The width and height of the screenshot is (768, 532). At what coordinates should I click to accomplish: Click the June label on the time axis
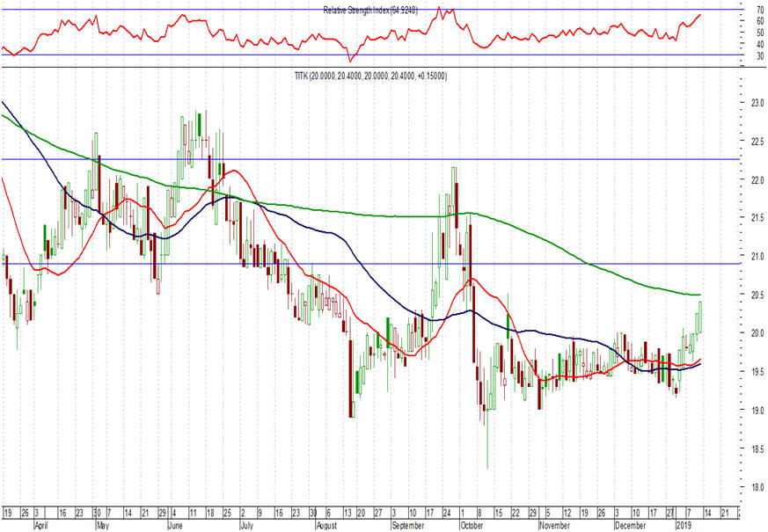175,526
